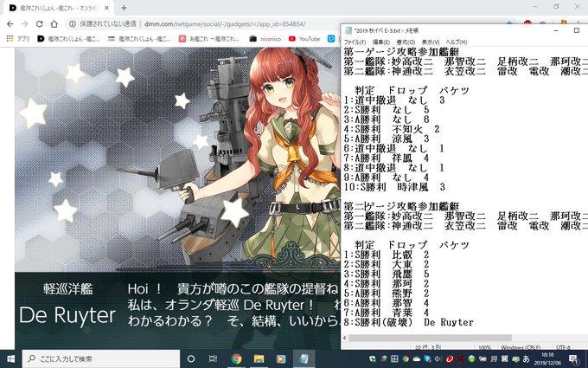Open the media player taskbar icon

281,359
